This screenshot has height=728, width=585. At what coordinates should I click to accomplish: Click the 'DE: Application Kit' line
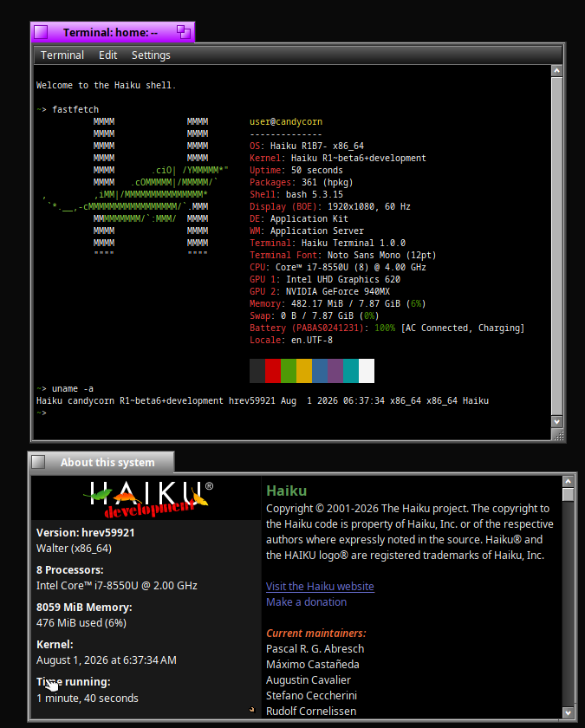[299, 218]
